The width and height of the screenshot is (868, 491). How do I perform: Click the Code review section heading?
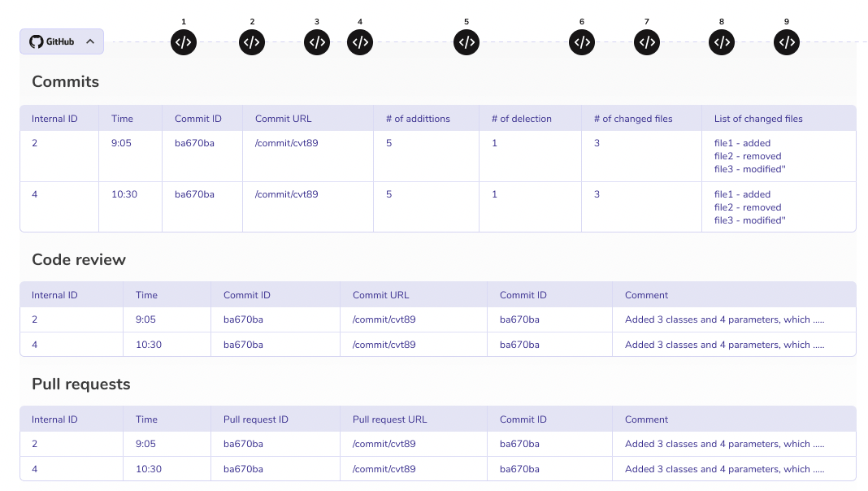coord(79,259)
